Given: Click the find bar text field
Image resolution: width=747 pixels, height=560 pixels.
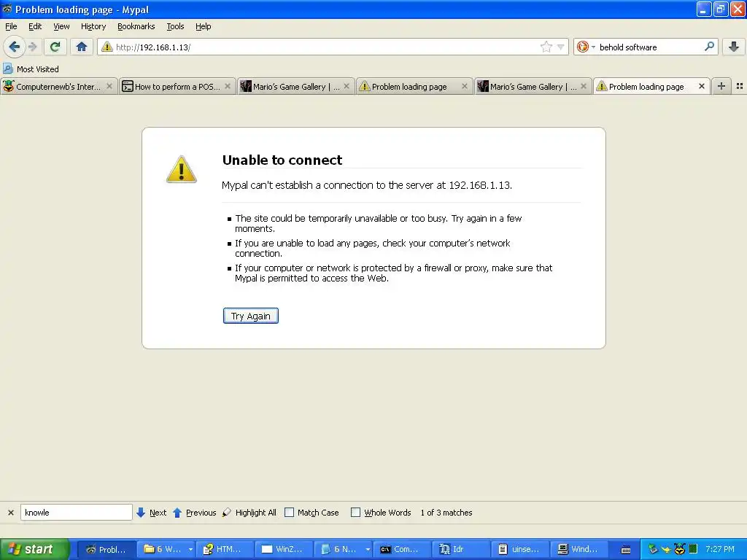Looking at the screenshot, I should pos(76,513).
